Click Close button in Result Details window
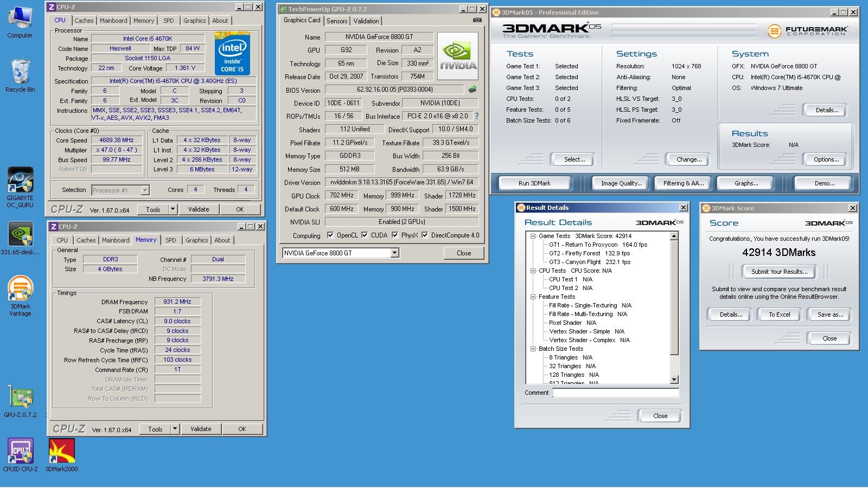 coord(660,416)
